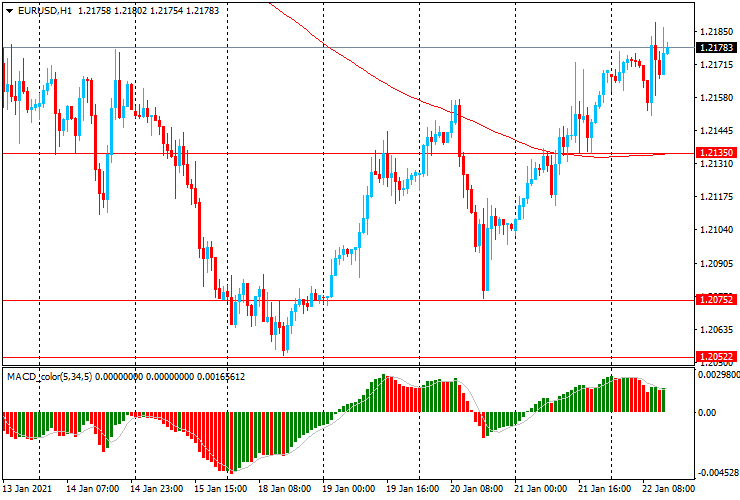Click the 21 Jan 00:00 time axis label

pyautogui.click(x=541, y=488)
